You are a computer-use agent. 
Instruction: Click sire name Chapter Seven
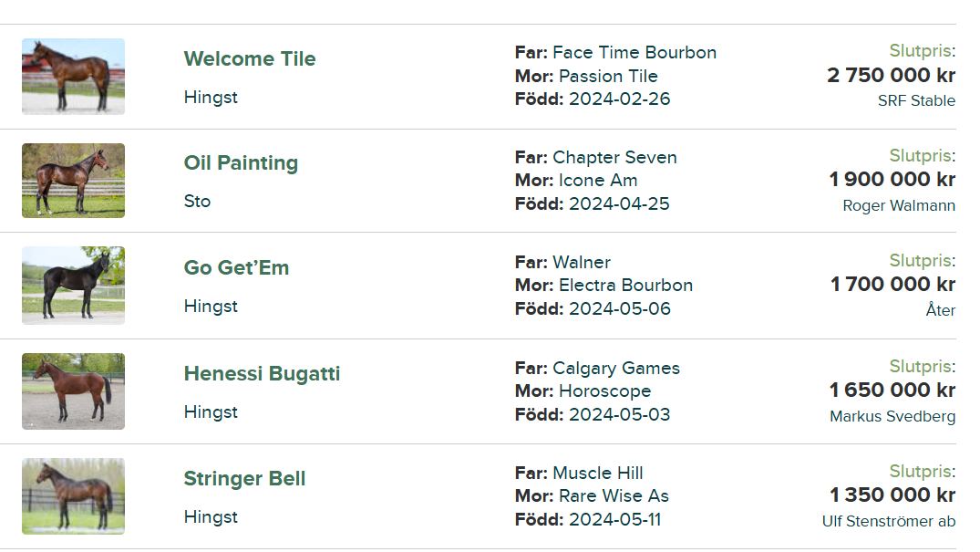click(614, 157)
